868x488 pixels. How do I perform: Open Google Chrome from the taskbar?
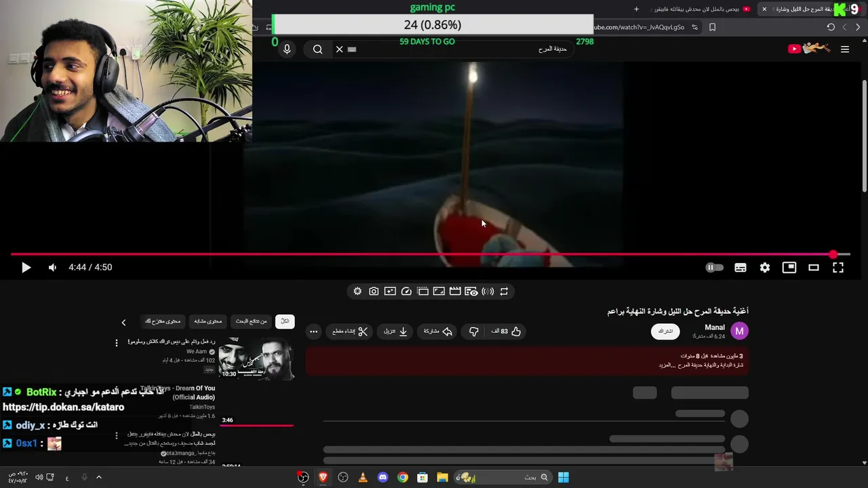click(403, 477)
